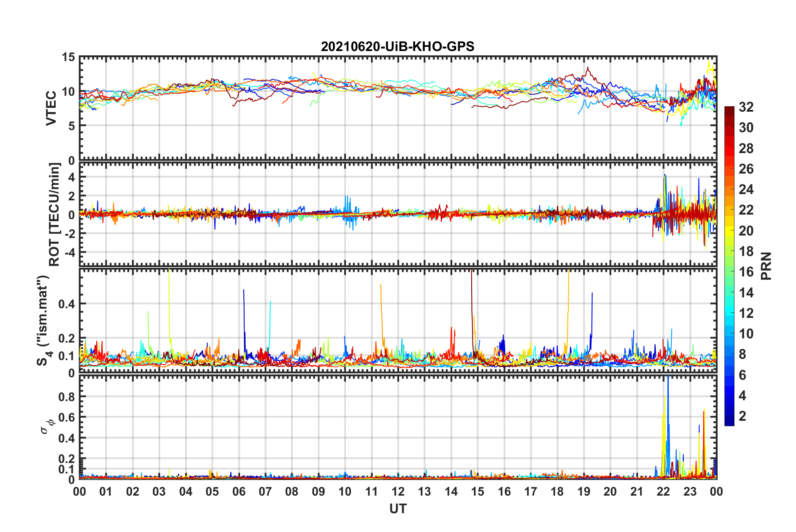Select colorbar tick label 28

[x=746, y=148]
